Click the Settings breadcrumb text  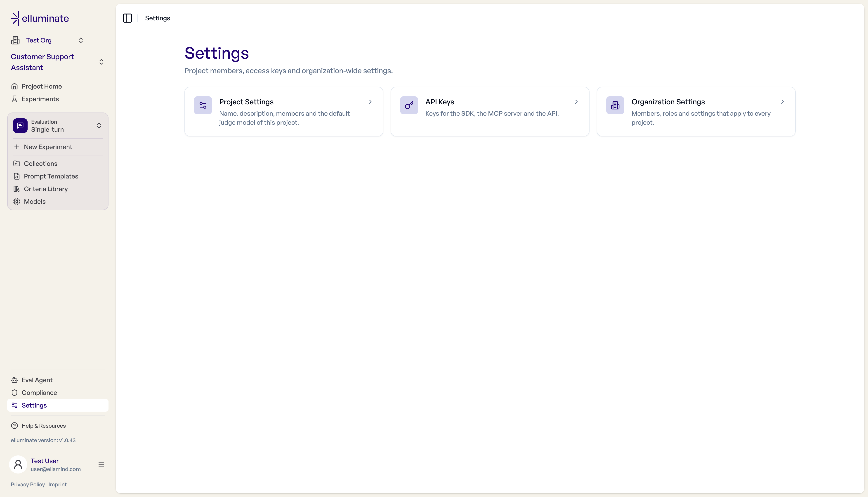pyautogui.click(x=157, y=18)
